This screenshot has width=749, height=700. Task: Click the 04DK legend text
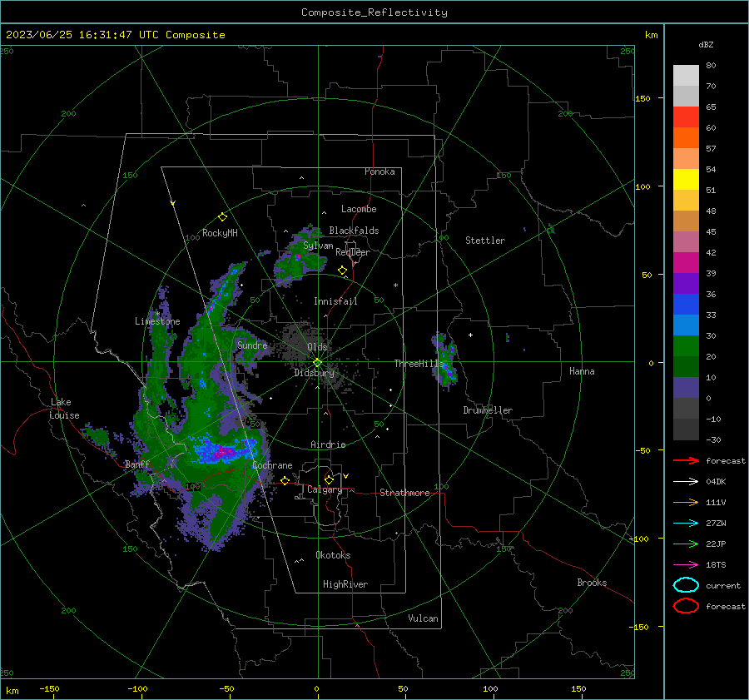716,481
